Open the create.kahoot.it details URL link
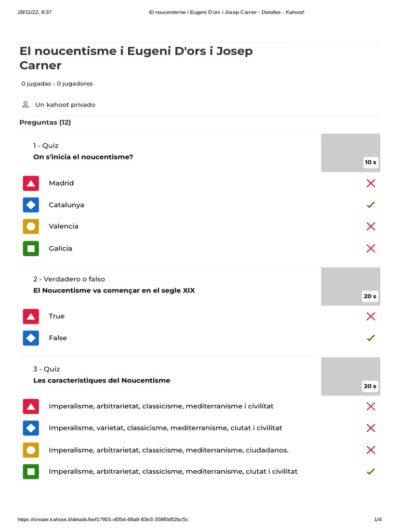 tap(103, 520)
